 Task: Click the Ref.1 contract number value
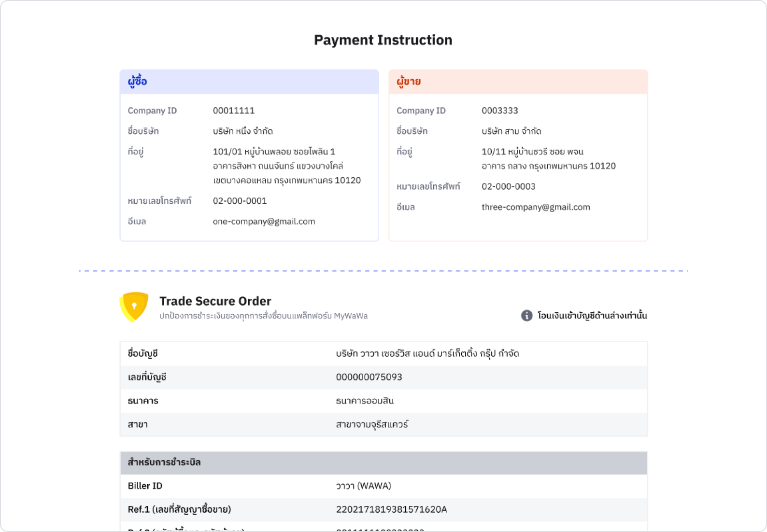[391, 509]
